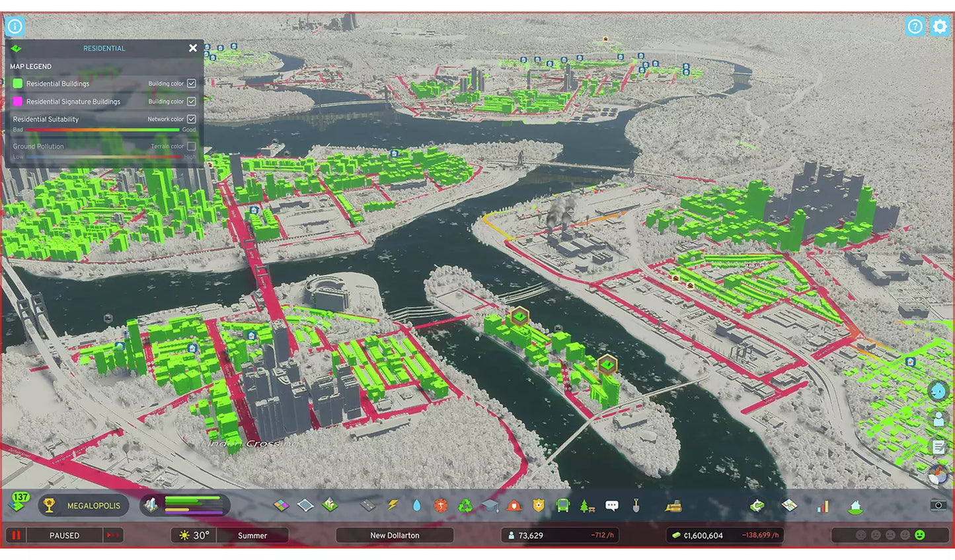The height and width of the screenshot is (560, 955).
Task: Open the Garbage Management recycling menu
Action: 466,506
